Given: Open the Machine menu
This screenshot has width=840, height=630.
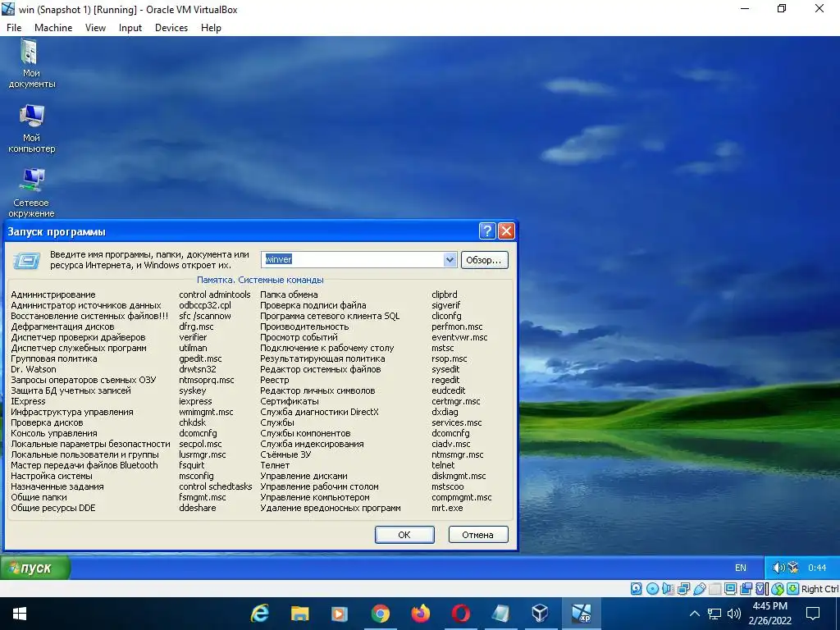Looking at the screenshot, I should [x=53, y=28].
